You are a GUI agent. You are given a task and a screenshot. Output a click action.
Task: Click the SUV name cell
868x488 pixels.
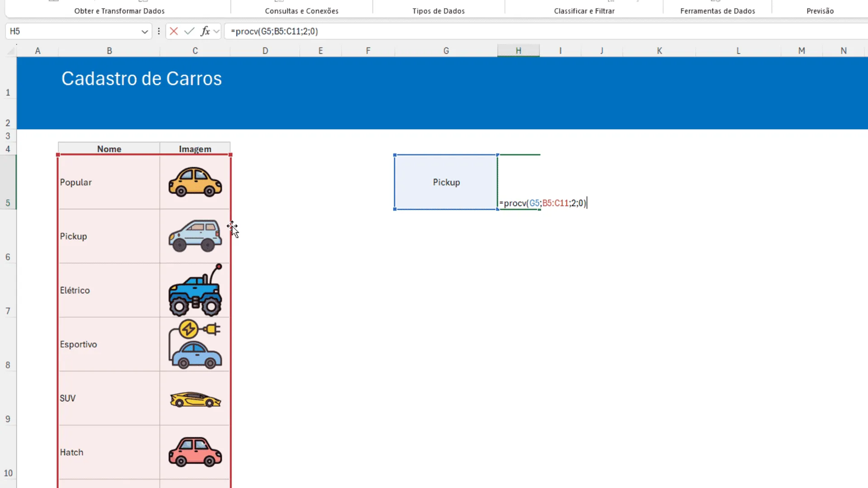109,398
